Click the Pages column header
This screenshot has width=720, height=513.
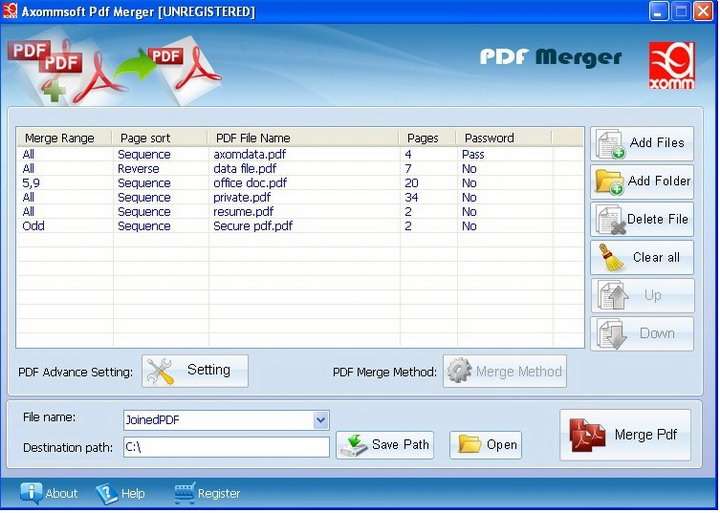(428, 138)
